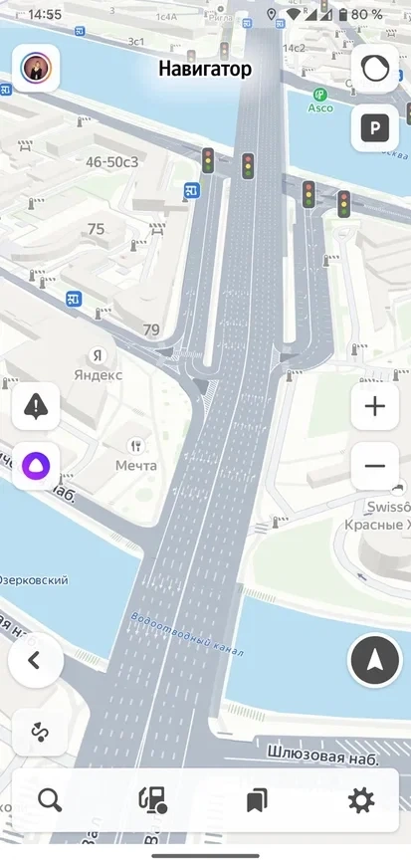Activate Alice voice assistant purple icon
Image resolution: width=411 pixels, height=868 pixels.
tap(36, 466)
